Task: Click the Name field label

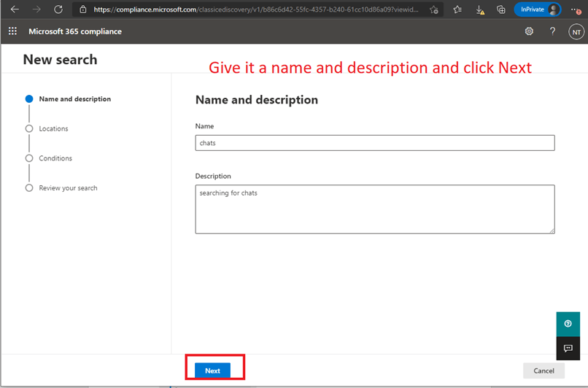Action: pyautogui.click(x=204, y=126)
